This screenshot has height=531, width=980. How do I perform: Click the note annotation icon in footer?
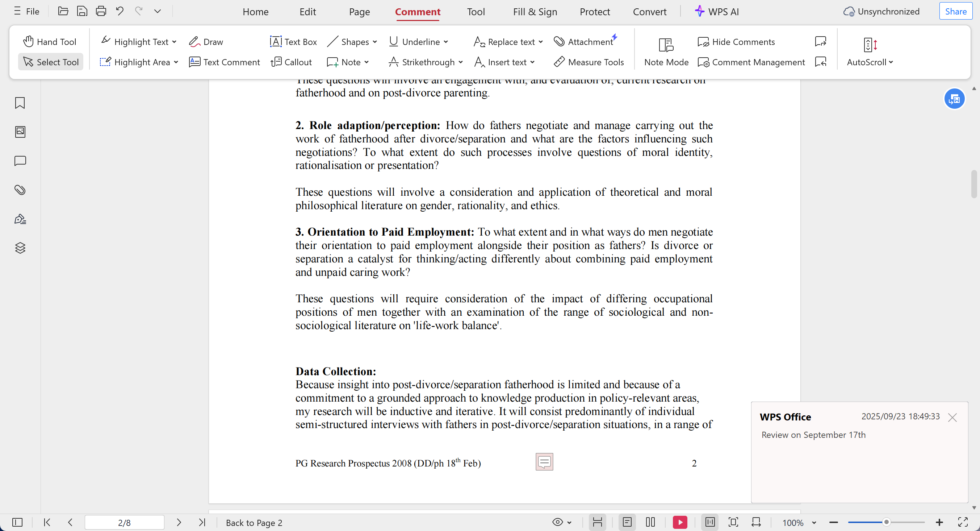coord(544,462)
